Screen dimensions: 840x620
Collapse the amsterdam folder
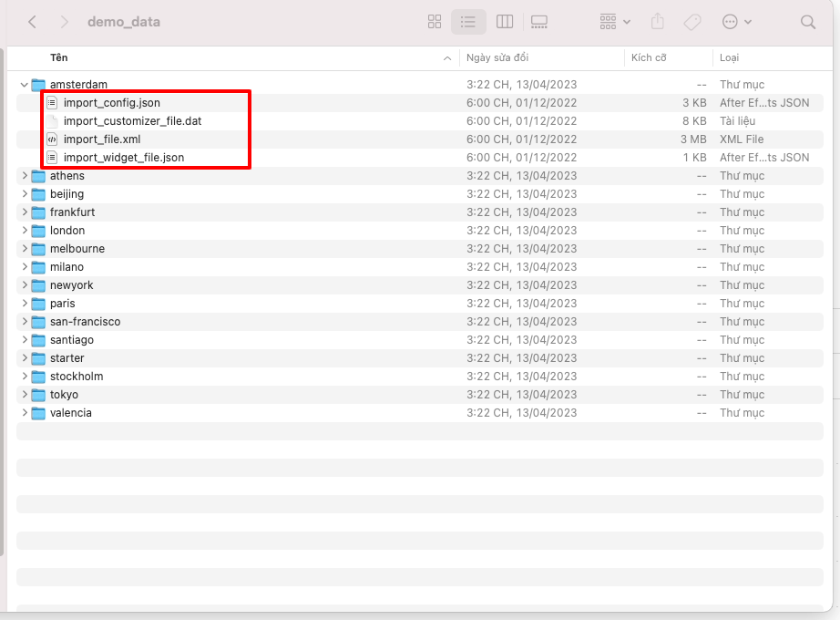coord(24,85)
